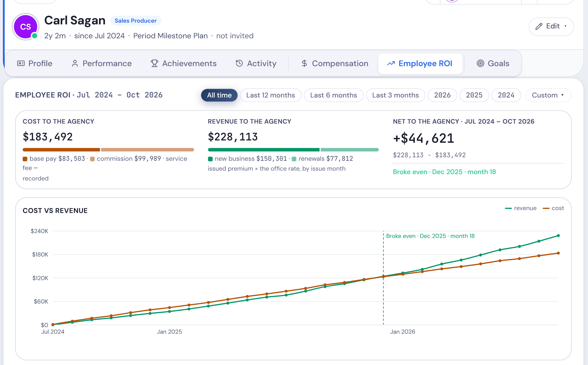This screenshot has height=365, width=588.
Task: Click the CS avatar circle
Action: click(25, 26)
